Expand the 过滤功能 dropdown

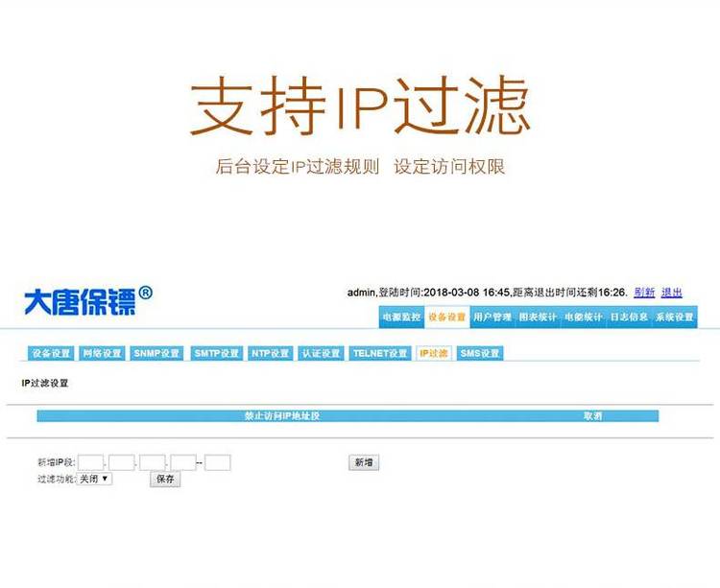pos(94,478)
